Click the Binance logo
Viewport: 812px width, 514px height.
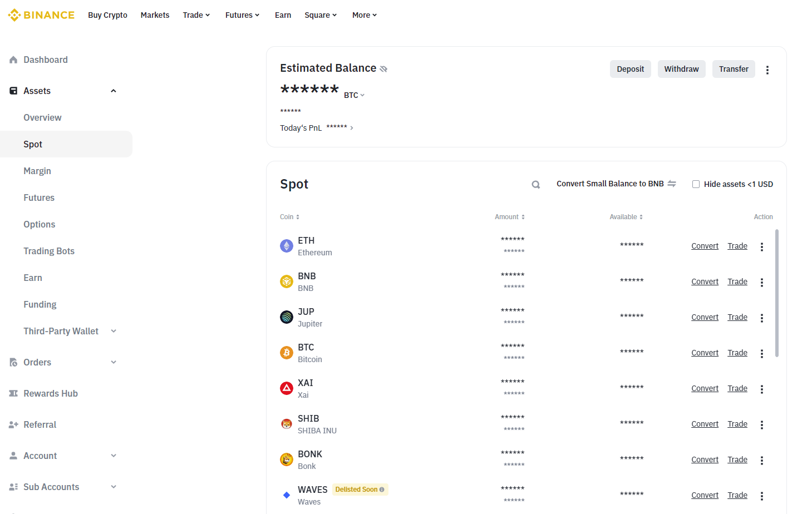pos(41,15)
